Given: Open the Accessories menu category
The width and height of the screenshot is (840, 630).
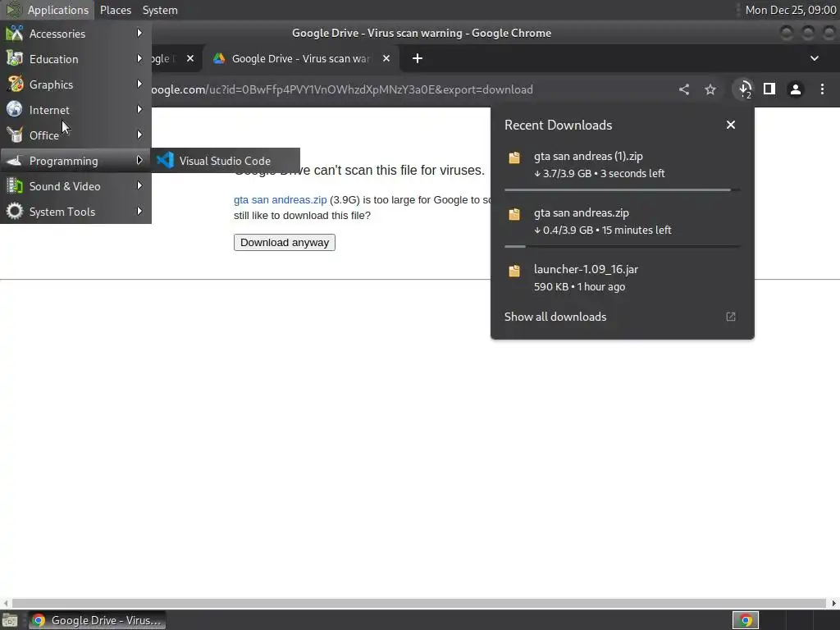Looking at the screenshot, I should 75,34.
